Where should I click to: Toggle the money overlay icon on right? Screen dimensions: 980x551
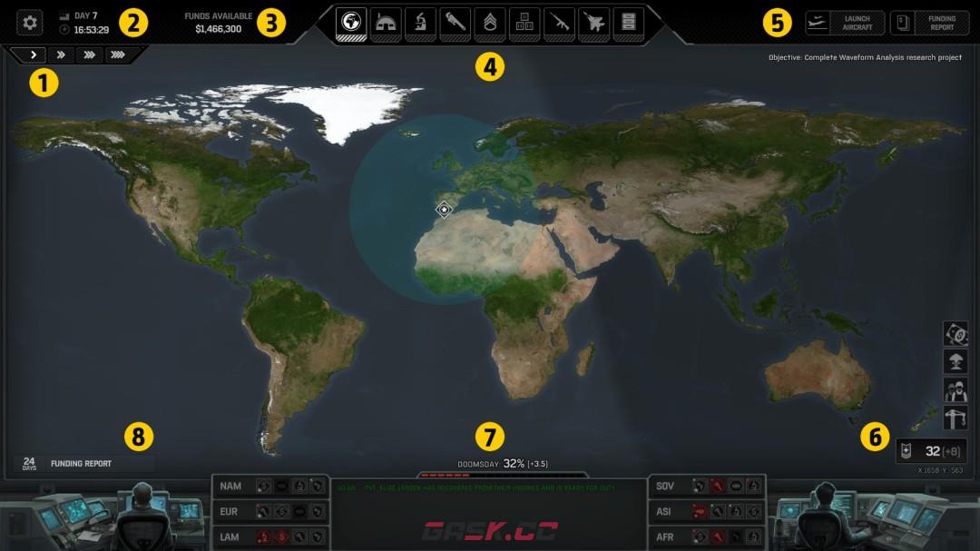pyautogui.click(x=955, y=333)
